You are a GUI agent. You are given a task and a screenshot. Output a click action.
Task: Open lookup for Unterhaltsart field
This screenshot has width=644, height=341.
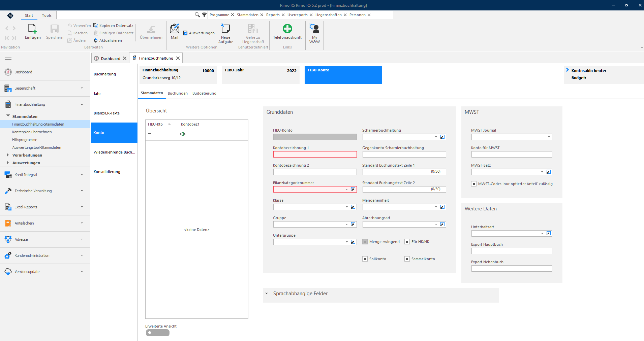[549, 234]
